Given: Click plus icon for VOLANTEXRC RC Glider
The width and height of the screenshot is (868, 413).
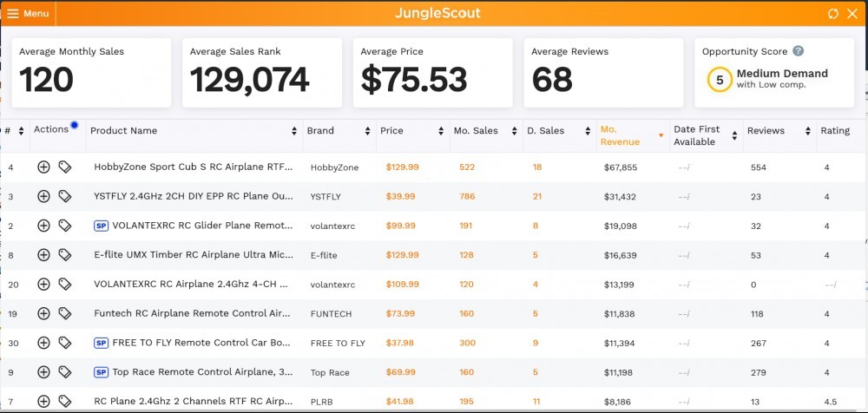Looking at the screenshot, I should pyautogui.click(x=43, y=226).
